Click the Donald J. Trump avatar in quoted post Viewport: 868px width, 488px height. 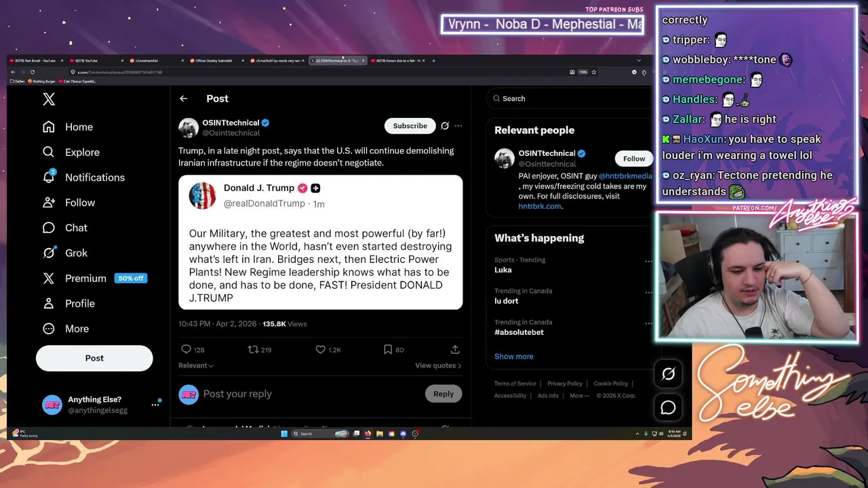(x=202, y=195)
